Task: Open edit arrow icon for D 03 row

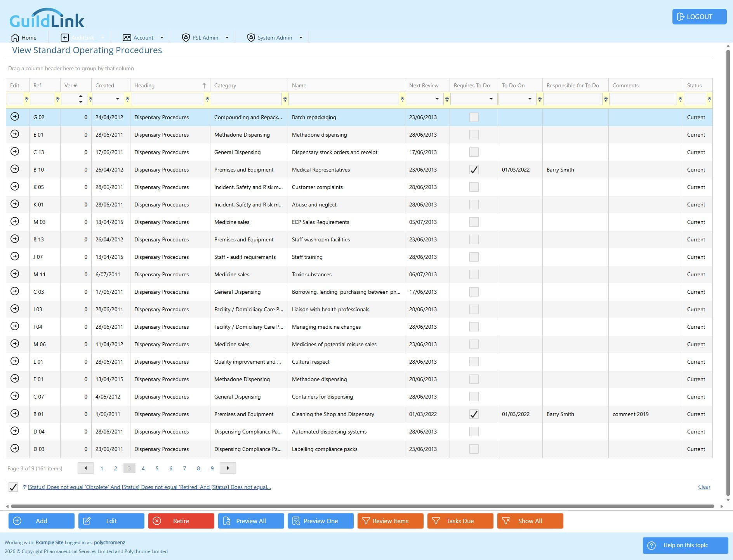Action: (15, 448)
